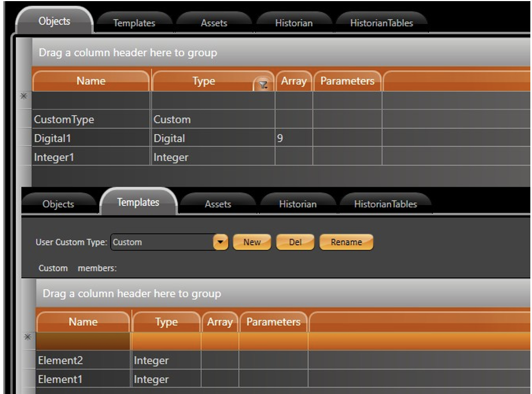
Task: Open the HistorianTables tab in upper panel
Action: pos(382,23)
